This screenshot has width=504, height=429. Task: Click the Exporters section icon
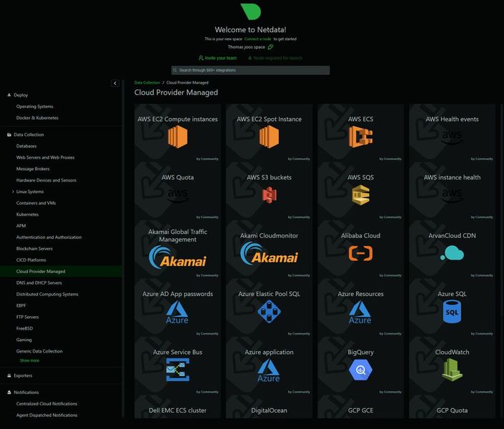pos(9,375)
